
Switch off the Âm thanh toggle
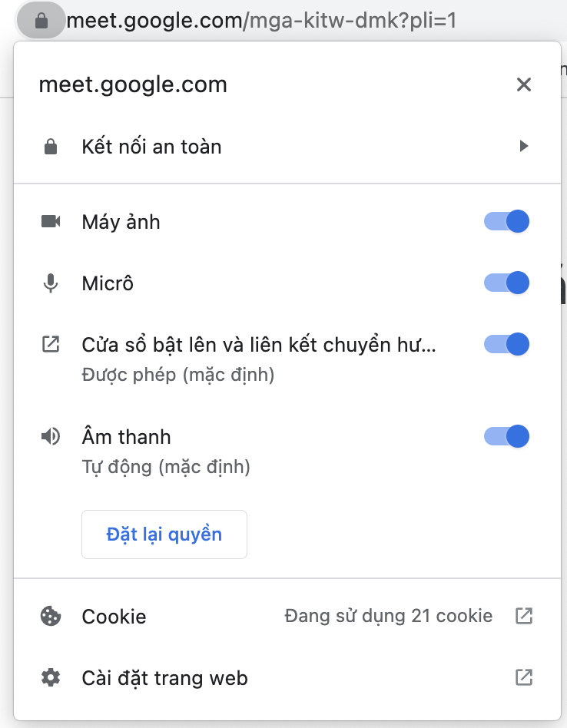[507, 436]
